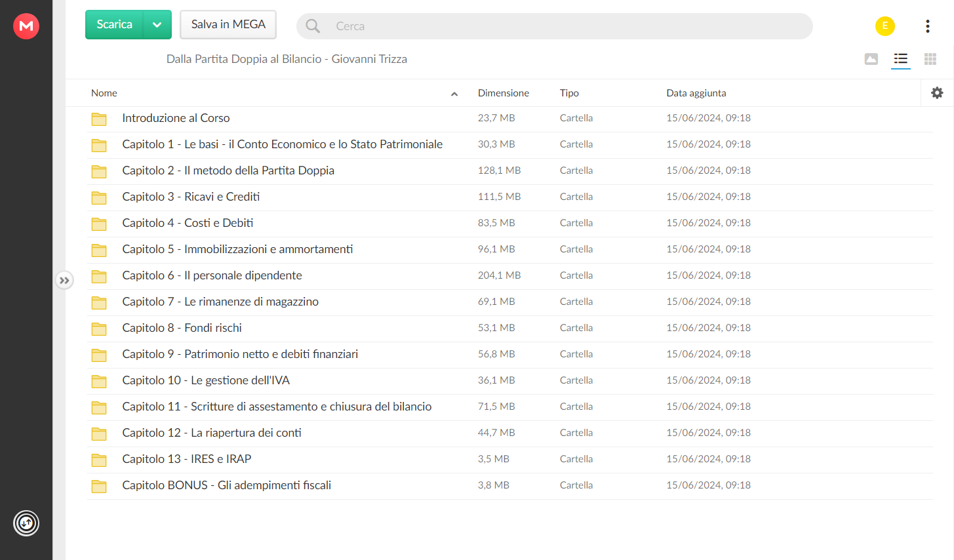Select Capitolo 11 folder icon
Screen dimensions: 954x560
(x=99, y=407)
